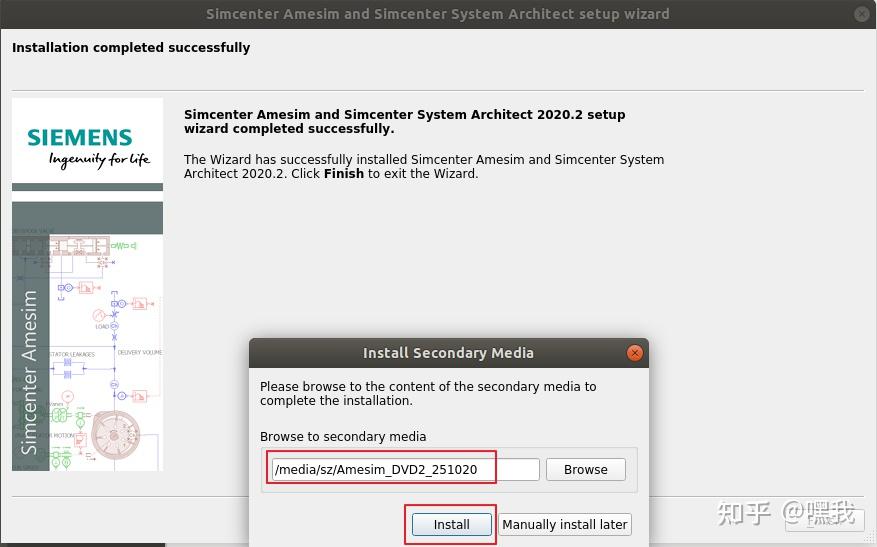Click the setup wizard title bar

[438, 14]
